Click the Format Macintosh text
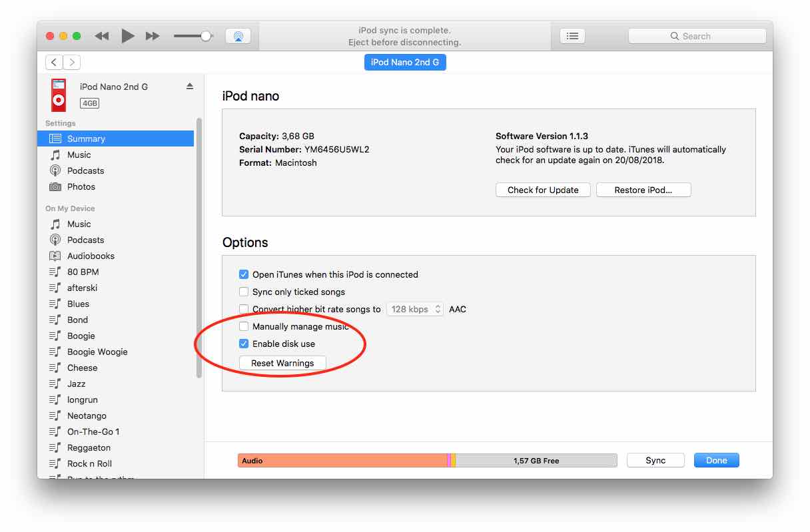 pyautogui.click(x=278, y=162)
